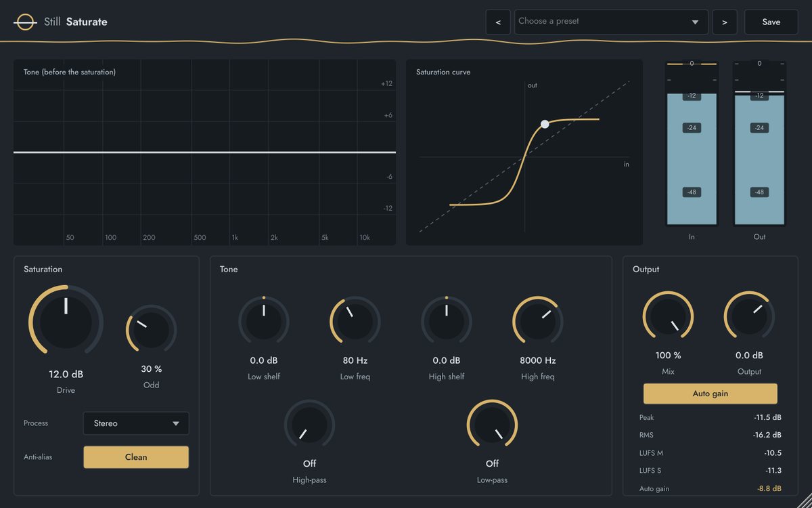Click the Low shelf knob
This screenshot has width=812, height=508.
264,321
